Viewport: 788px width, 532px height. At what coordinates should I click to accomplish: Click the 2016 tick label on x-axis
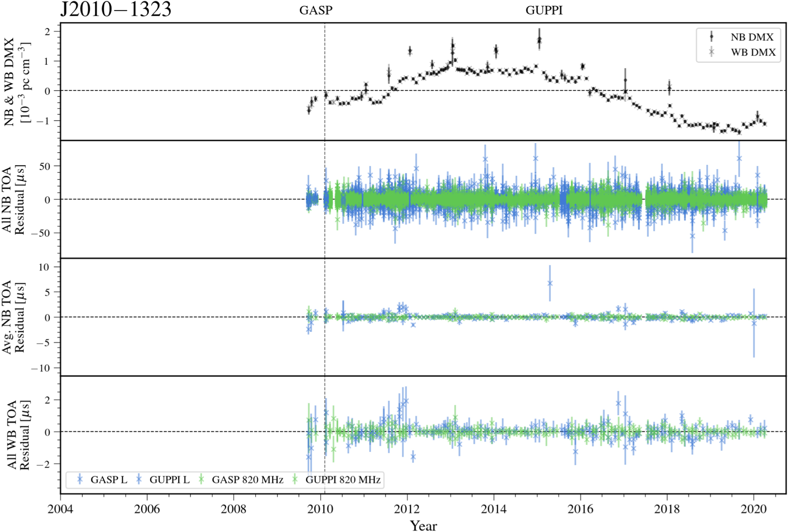tap(580, 509)
